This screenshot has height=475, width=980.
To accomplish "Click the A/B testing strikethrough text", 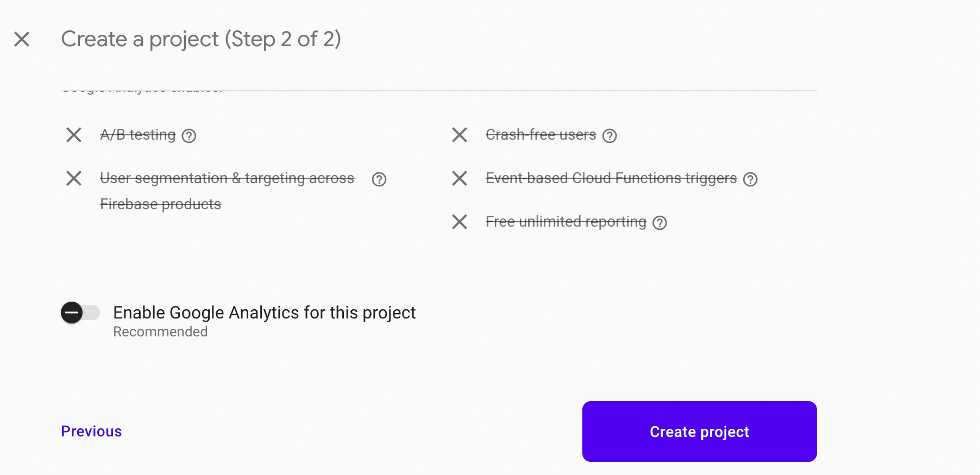I will [x=138, y=135].
